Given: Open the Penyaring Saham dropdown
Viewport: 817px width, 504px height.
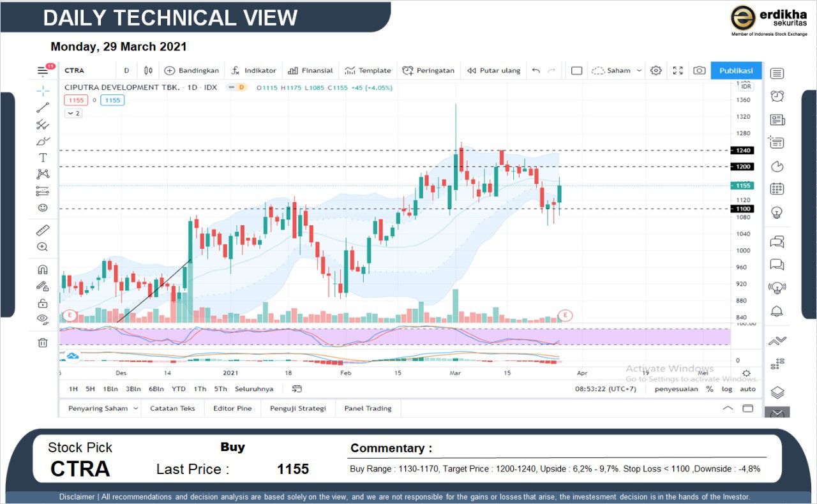Looking at the screenshot, I should tap(103, 408).
